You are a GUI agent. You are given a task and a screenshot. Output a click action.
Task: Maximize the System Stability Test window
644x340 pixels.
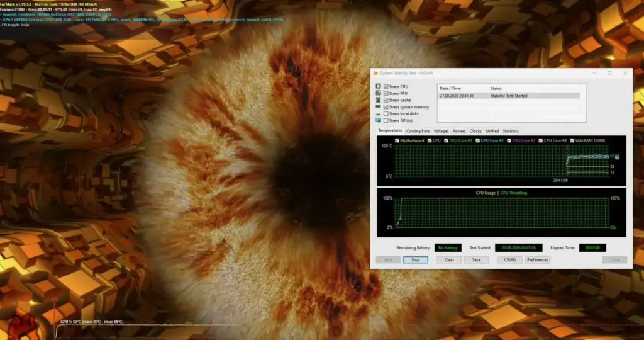pyautogui.click(x=609, y=73)
